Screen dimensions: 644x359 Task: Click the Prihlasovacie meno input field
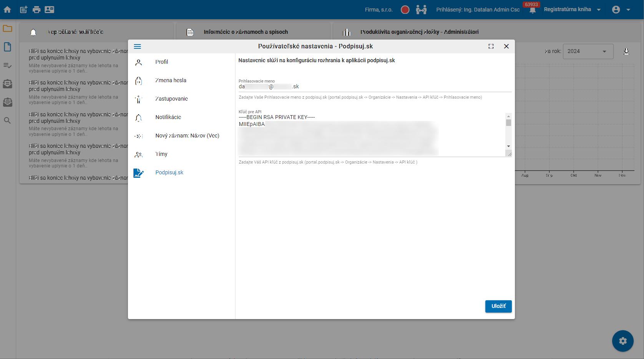(375, 87)
